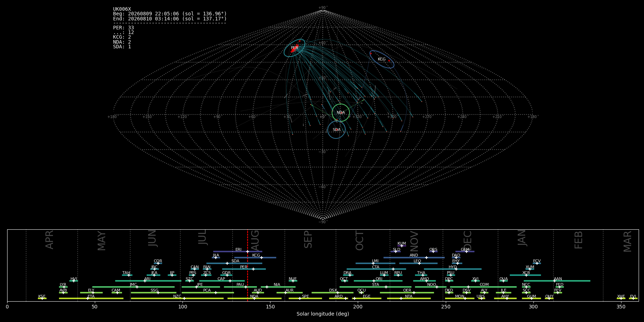
Task: Select the PER radiant ellipse on sky map
Action: tap(294, 48)
